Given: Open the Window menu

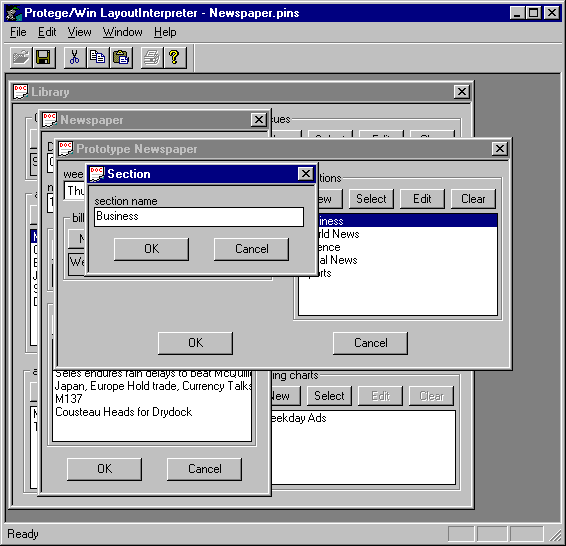Looking at the screenshot, I should point(122,32).
